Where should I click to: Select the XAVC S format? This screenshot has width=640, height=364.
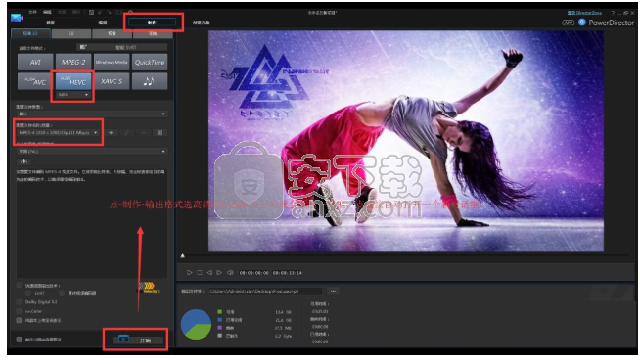pos(112,81)
